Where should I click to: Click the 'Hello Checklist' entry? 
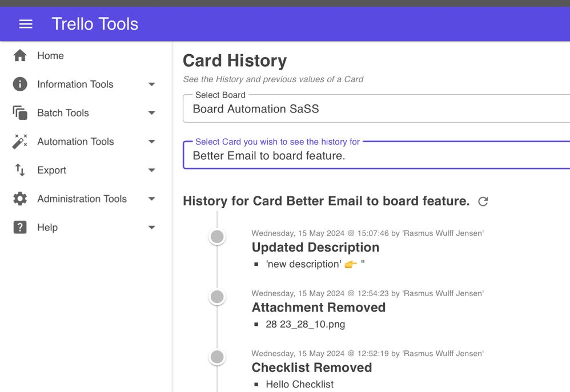pyautogui.click(x=299, y=385)
